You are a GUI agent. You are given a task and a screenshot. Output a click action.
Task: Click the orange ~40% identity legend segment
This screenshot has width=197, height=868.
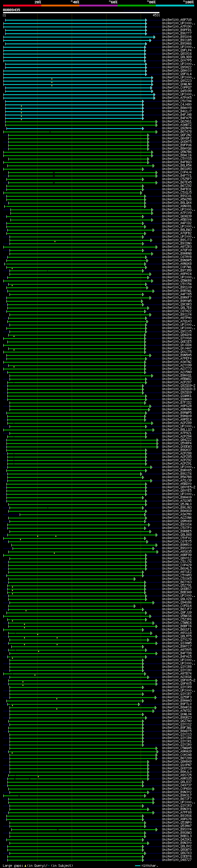coord(60,6)
